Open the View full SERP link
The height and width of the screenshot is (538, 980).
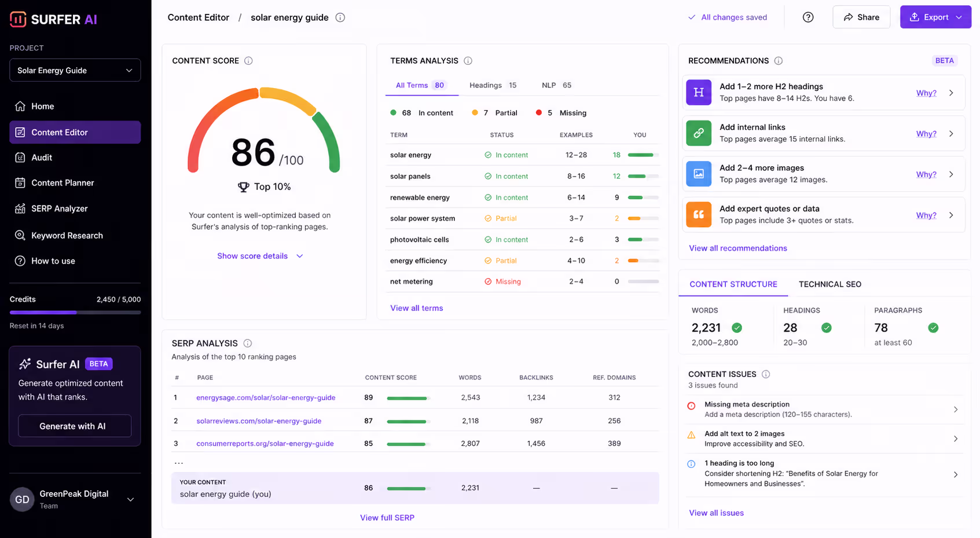click(x=387, y=517)
